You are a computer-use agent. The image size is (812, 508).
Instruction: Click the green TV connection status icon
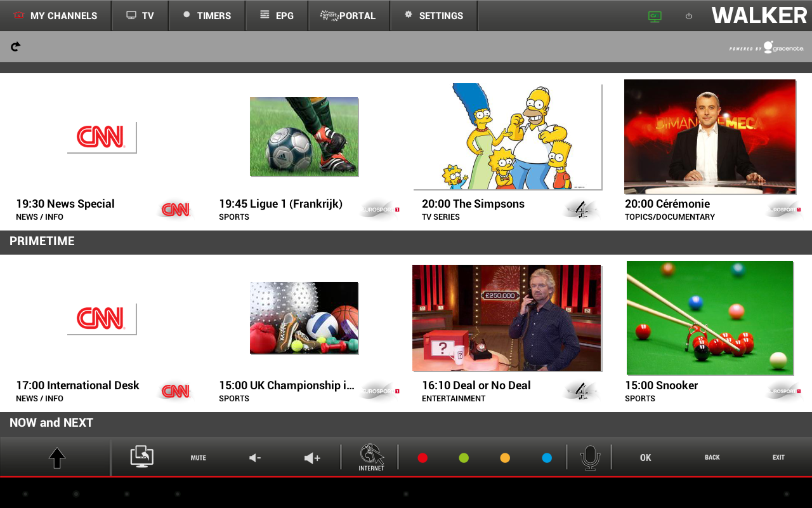[655, 17]
